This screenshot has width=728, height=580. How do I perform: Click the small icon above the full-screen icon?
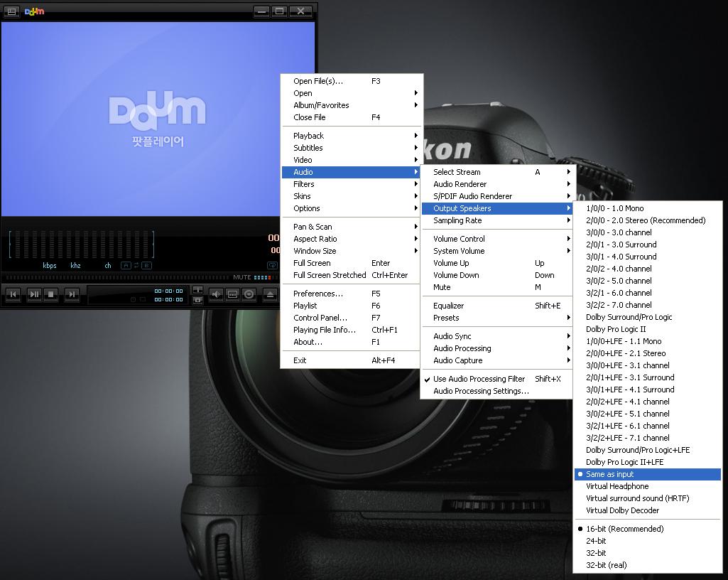(197, 290)
